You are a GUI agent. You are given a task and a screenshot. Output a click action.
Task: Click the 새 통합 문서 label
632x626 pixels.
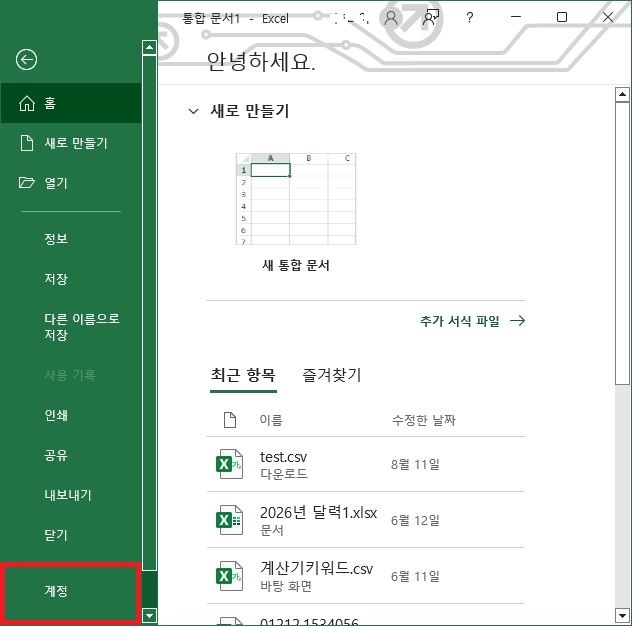coord(296,265)
